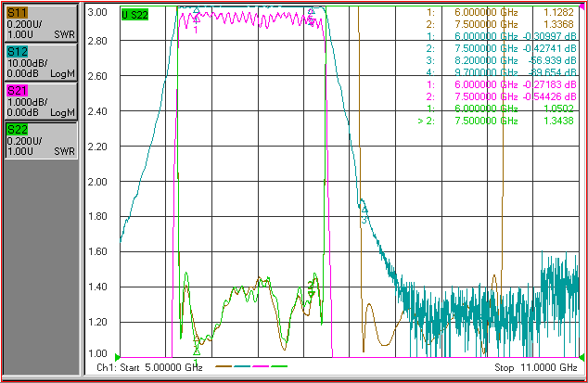
Task: Click S21 marker 1 readout -0.27183 dB
Action: click(x=549, y=84)
